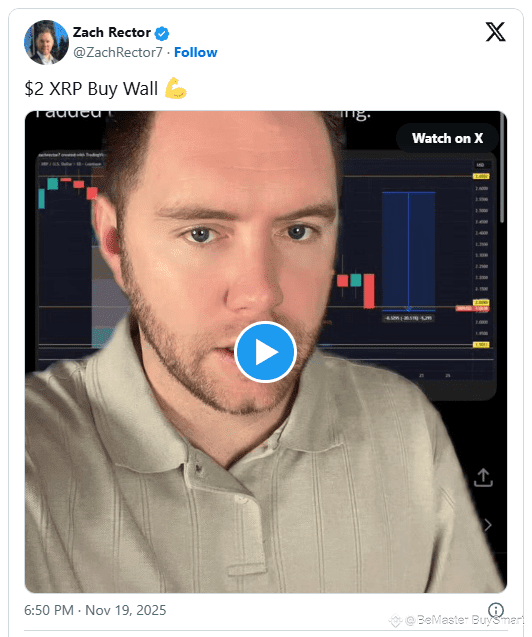Screen dimensions: 532x637
Task: Open Zach Rector's profile avatar
Action: tap(46, 42)
